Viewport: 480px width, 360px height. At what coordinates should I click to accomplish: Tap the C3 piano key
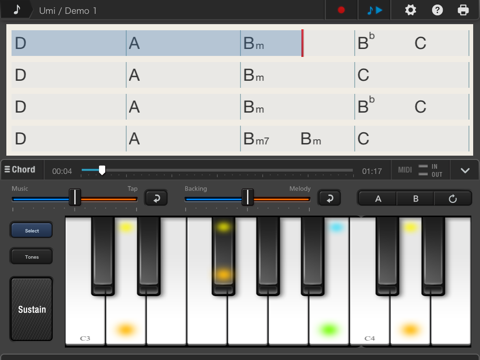coord(85,320)
